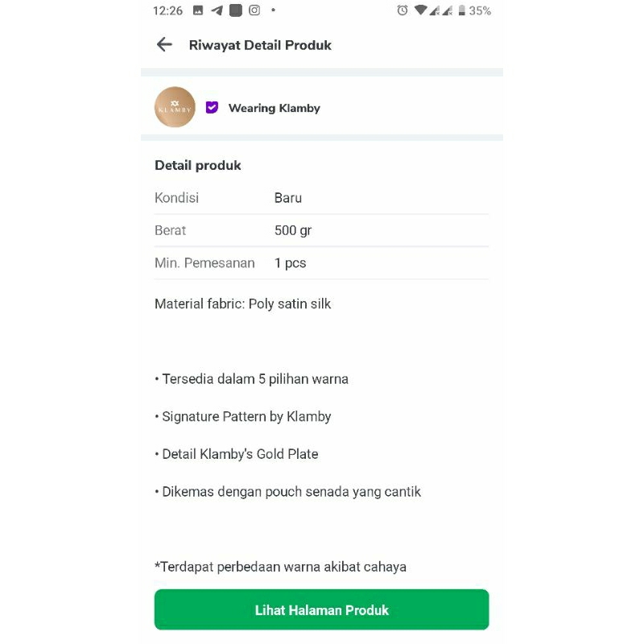Tap the Material fabric description line
Image resolution: width=644 pixels, height=644 pixels.
coord(242,303)
